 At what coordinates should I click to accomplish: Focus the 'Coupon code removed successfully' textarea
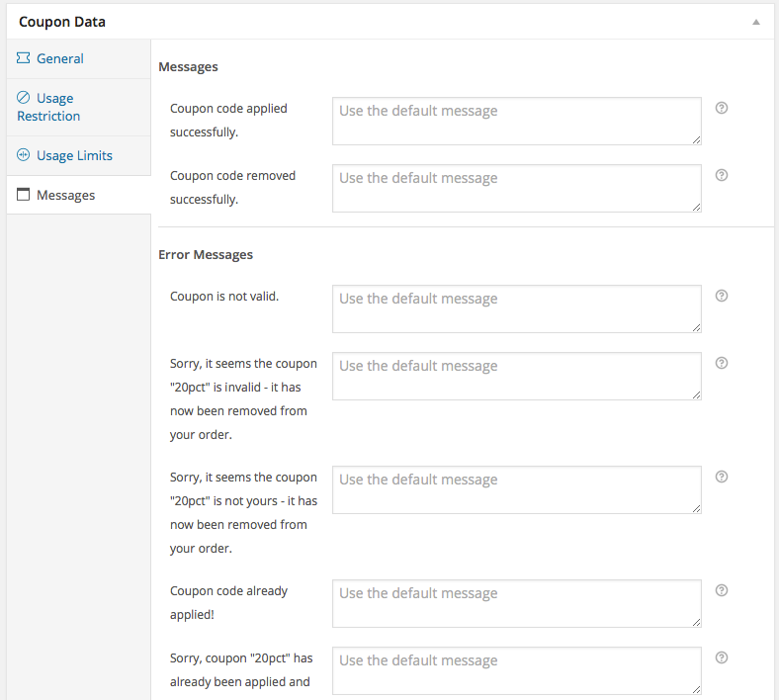pyautogui.click(x=516, y=188)
